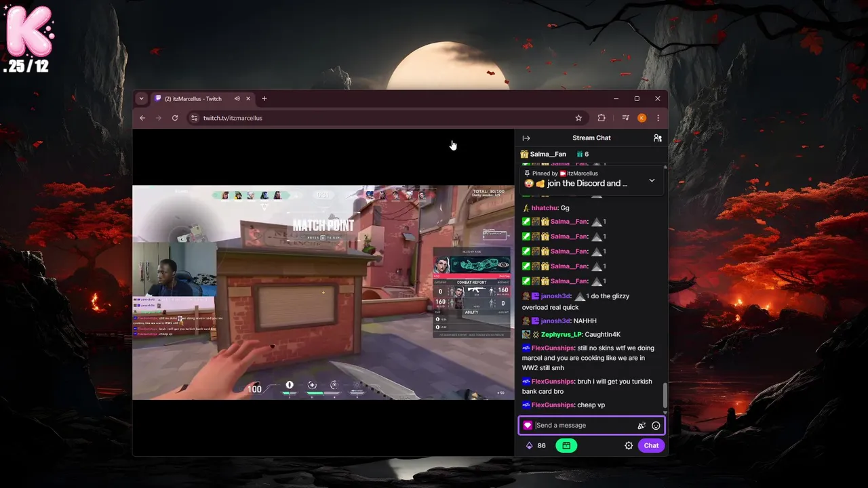Click the celebration party popper icon
868x488 pixels.
click(642, 426)
